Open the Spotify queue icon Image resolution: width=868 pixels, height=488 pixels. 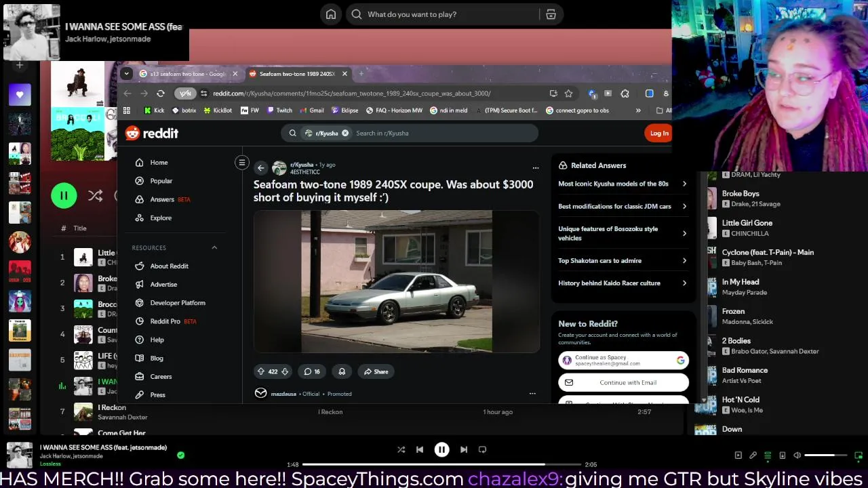pos(768,455)
